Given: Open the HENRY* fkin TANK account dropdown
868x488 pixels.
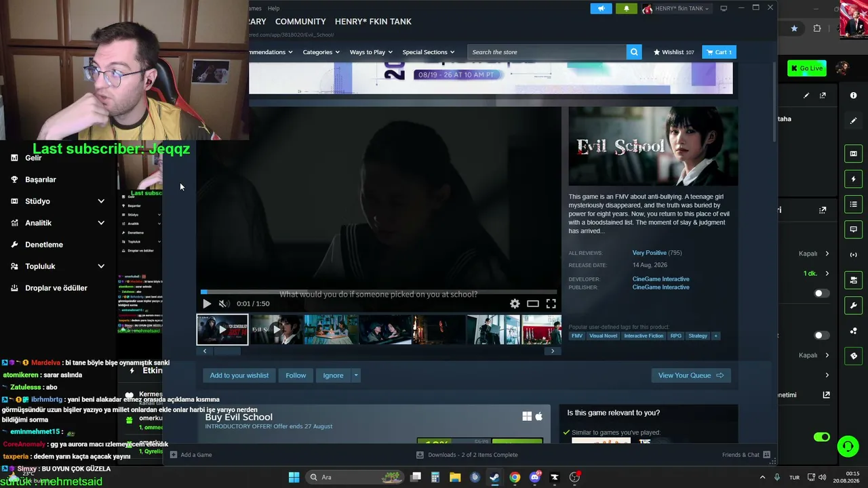Looking at the screenshot, I should (x=676, y=9).
